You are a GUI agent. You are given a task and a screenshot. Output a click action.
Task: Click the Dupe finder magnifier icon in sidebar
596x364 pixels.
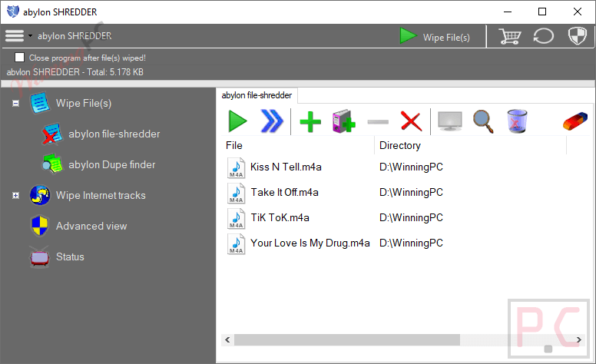click(52, 164)
